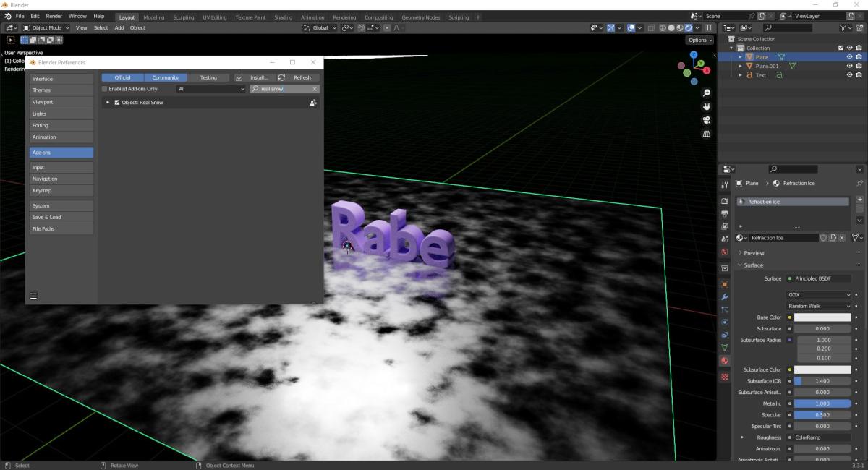Toggle the Official add-ons filter button

(x=122, y=77)
